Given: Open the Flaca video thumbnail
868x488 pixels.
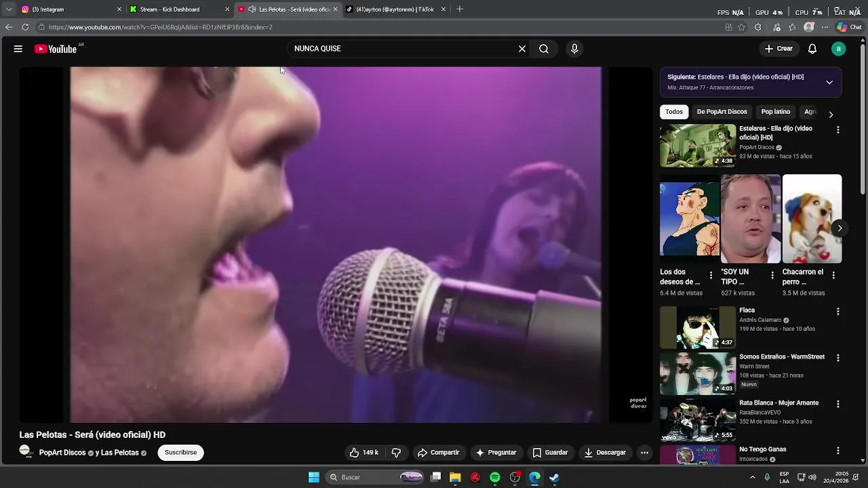Looking at the screenshot, I should coord(698,327).
